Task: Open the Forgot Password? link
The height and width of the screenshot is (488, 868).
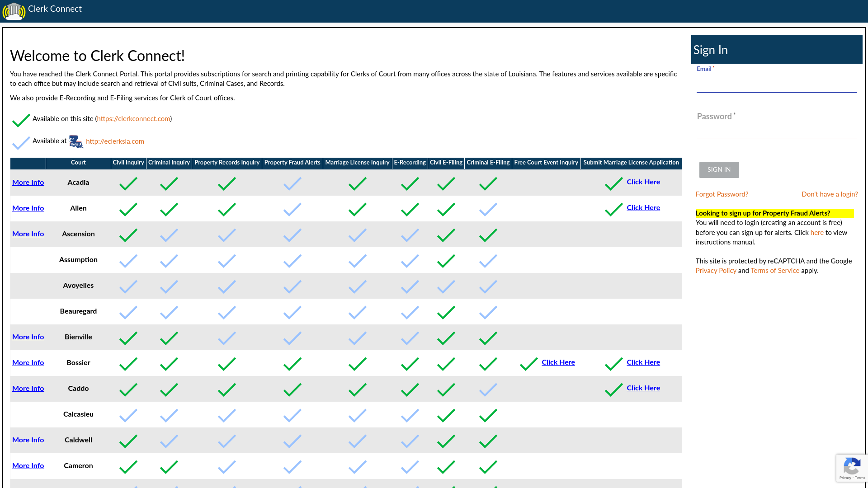Action: (722, 194)
